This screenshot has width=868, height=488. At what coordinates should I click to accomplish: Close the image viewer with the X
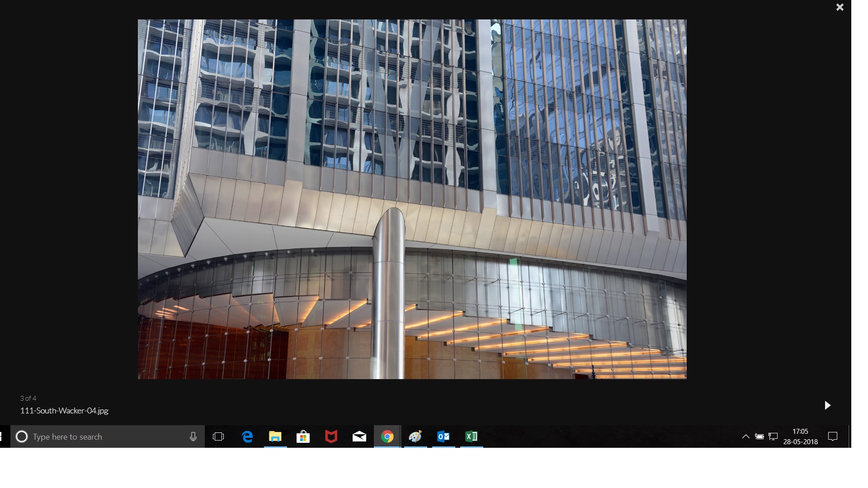840,7
